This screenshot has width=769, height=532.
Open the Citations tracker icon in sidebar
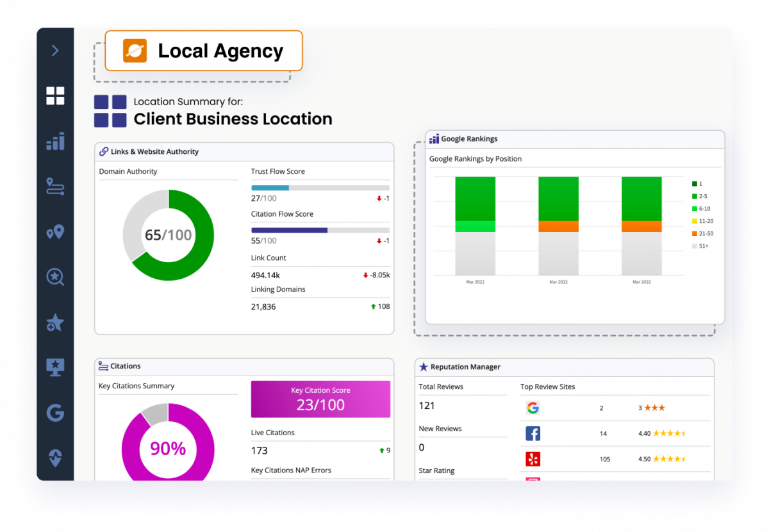coord(55,187)
